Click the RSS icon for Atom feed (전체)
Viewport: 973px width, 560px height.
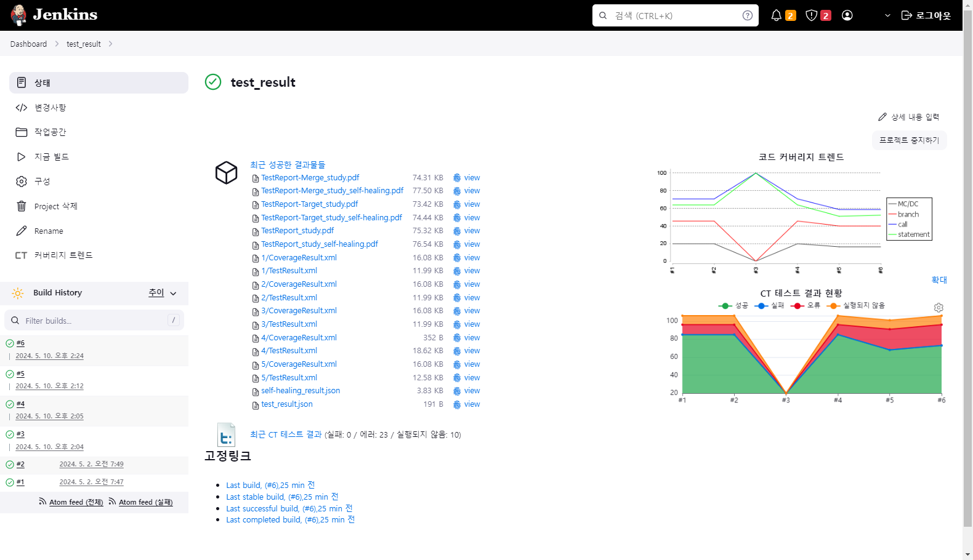[42, 502]
